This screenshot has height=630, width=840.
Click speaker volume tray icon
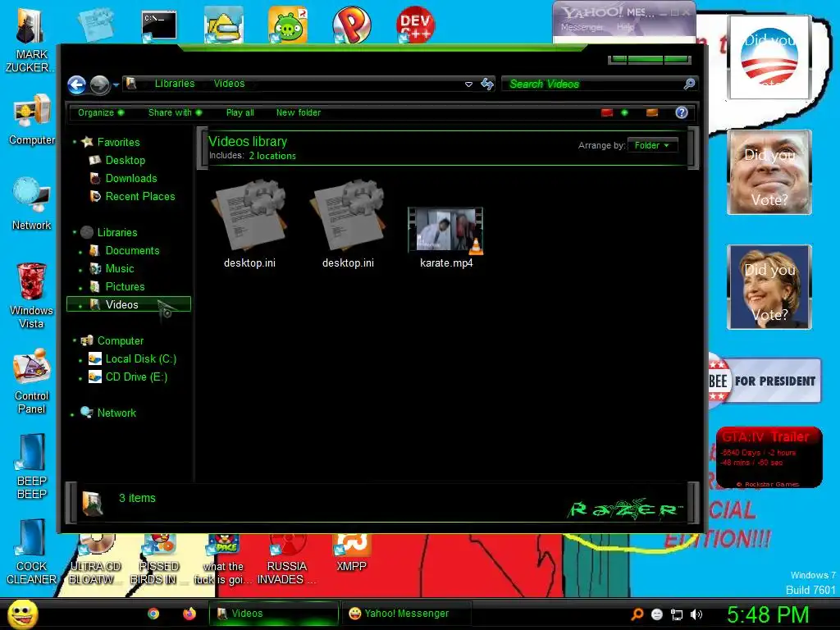click(x=696, y=614)
